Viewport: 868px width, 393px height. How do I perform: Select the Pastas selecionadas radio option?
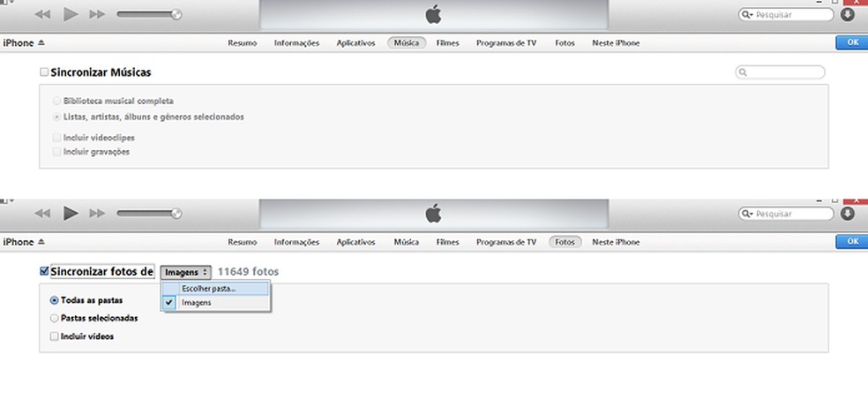tap(55, 318)
